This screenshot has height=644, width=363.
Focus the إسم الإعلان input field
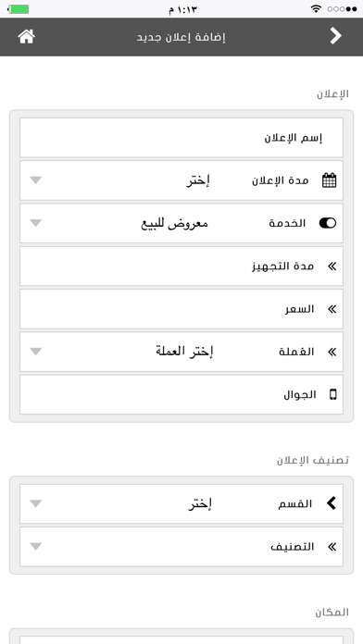click(x=181, y=138)
